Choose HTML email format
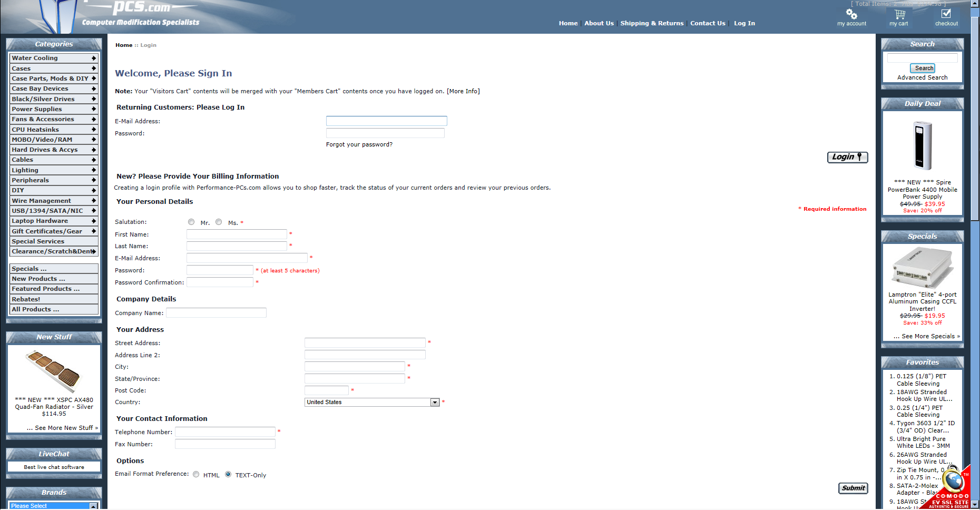The width and height of the screenshot is (980, 510). pyautogui.click(x=196, y=474)
